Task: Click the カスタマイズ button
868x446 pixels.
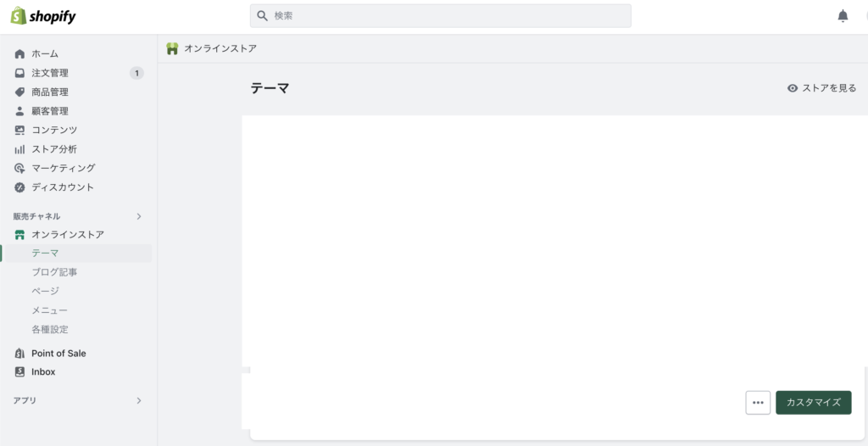Action: point(813,402)
